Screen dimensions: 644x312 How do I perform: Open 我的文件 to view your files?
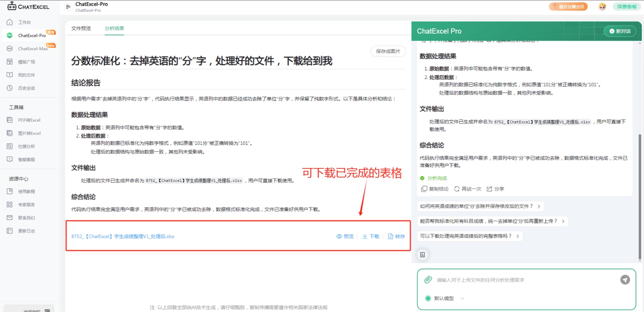pyautogui.click(x=26, y=75)
